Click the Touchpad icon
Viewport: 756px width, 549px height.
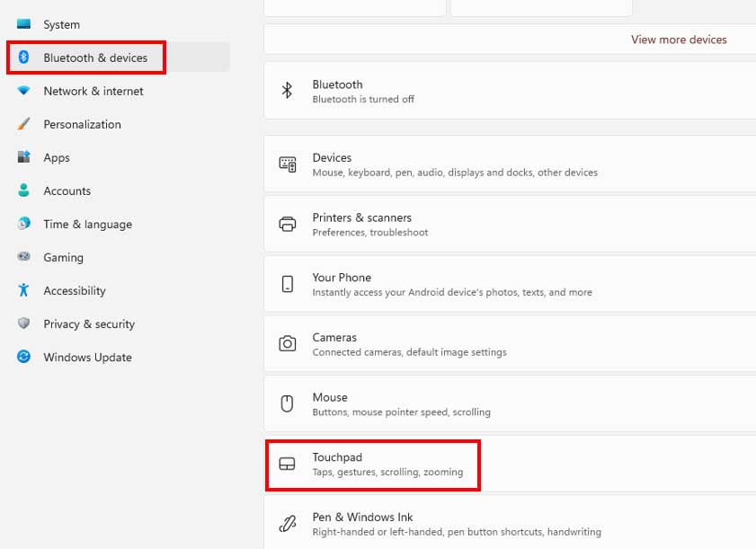pos(288,464)
